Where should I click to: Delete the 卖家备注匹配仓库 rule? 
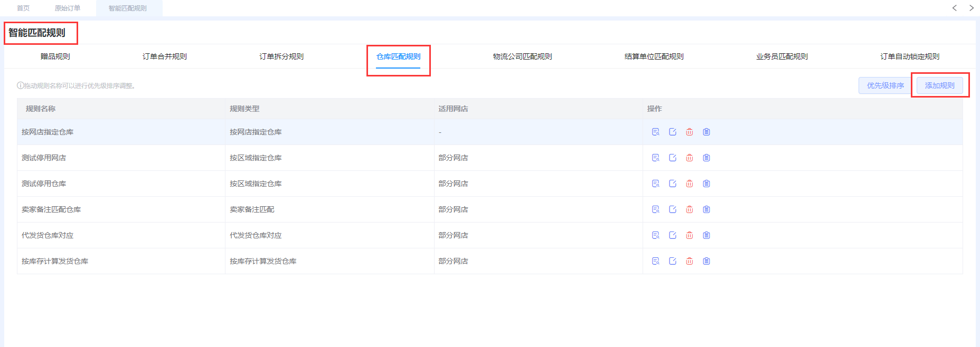690,209
